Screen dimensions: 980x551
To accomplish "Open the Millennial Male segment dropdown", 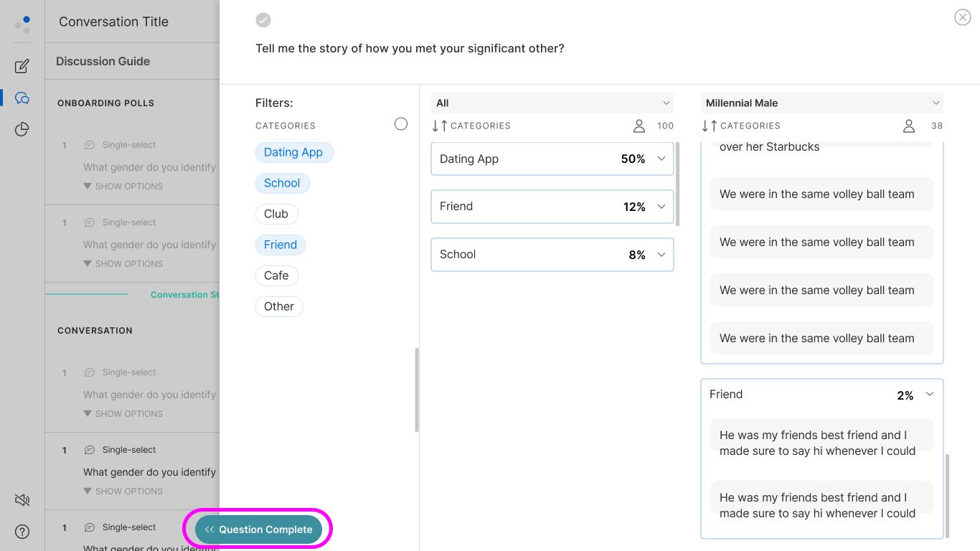I will click(x=822, y=103).
